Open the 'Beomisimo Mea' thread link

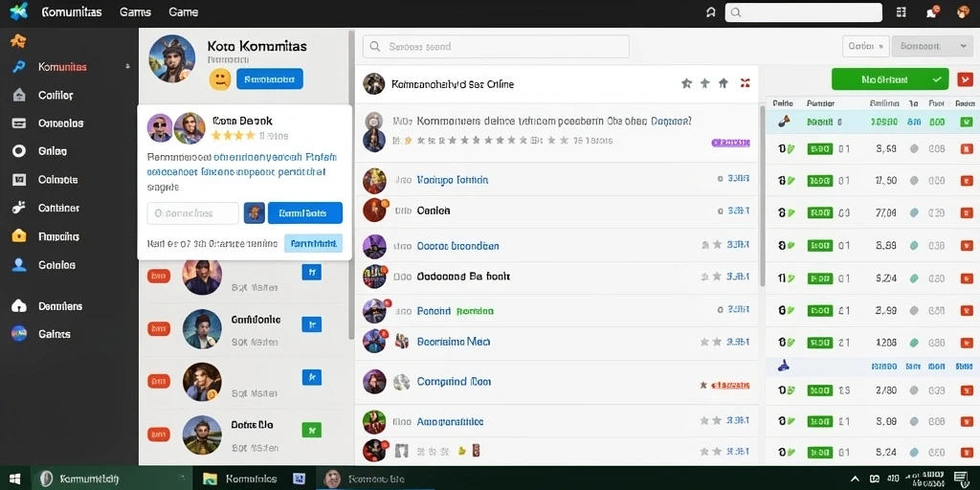453,342
